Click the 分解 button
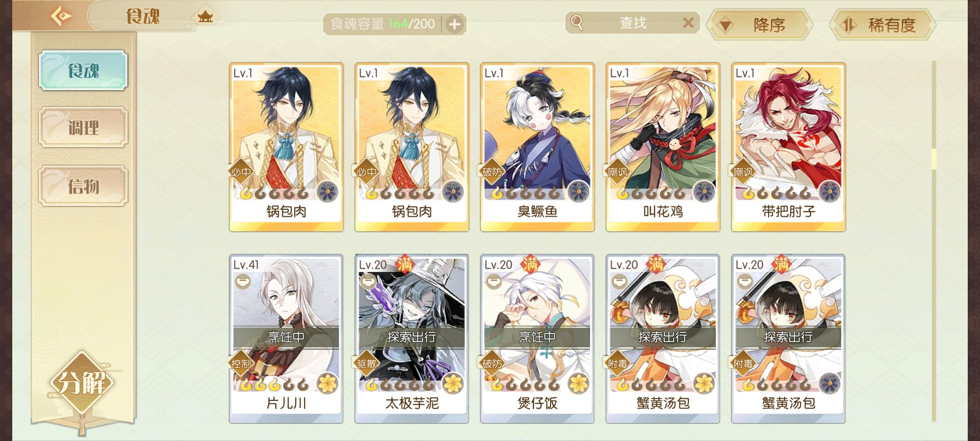The width and height of the screenshot is (980, 441). (x=82, y=382)
